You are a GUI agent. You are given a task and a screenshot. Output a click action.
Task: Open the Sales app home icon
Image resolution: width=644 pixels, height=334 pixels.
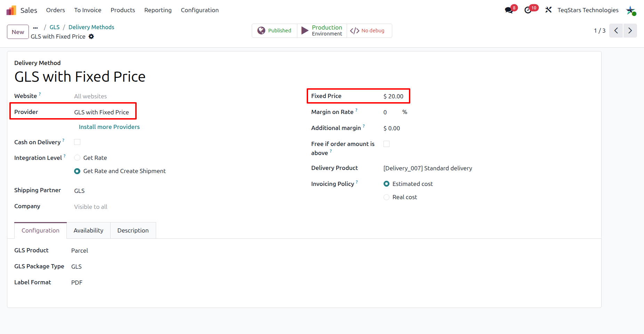click(11, 10)
